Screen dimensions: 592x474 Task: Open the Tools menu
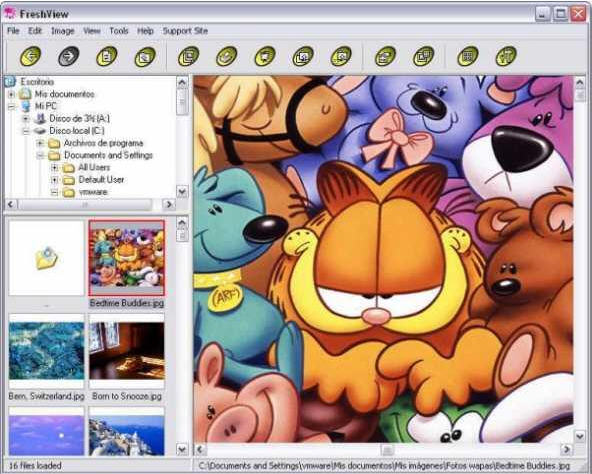[119, 31]
